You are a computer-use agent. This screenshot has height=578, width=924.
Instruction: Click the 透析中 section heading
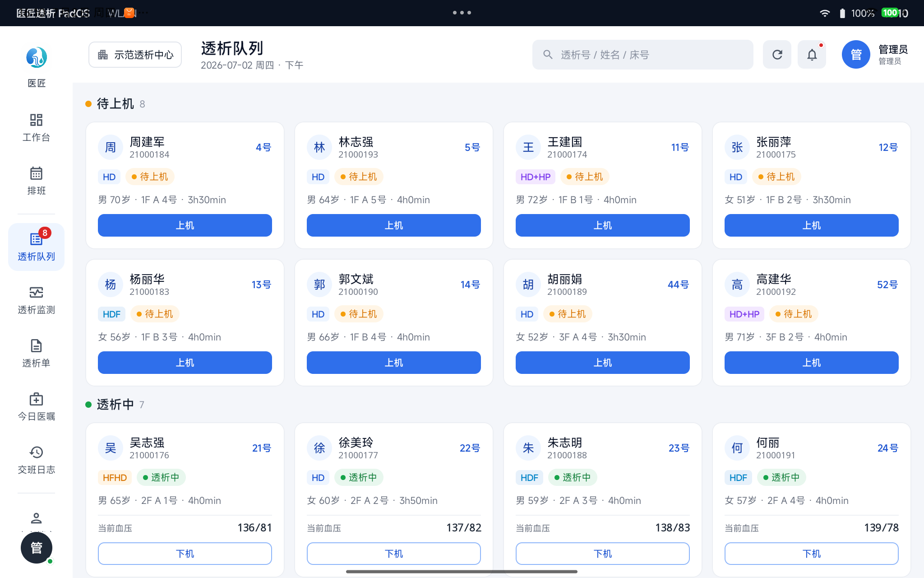pyautogui.click(x=115, y=405)
